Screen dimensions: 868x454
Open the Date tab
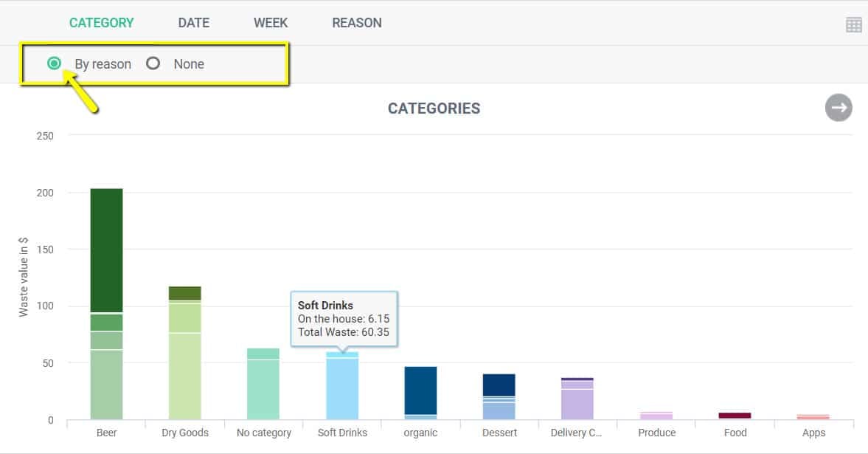pyautogui.click(x=194, y=23)
